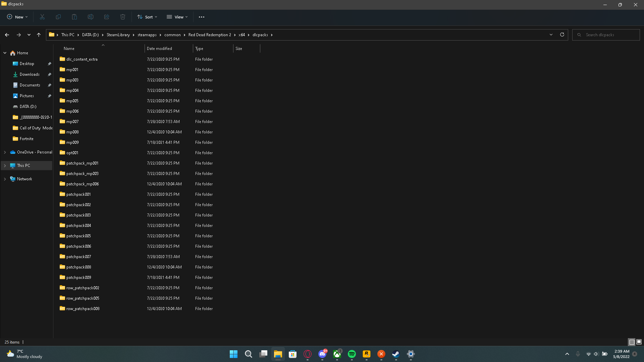644x362 pixels.
Task: Select DATA (D:) in navigation pane
Action: pyautogui.click(x=28, y=107)
